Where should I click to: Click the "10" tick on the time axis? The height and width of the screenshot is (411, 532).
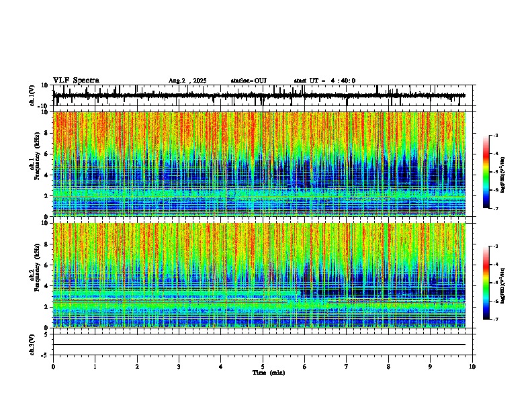(x=472, y=367)
